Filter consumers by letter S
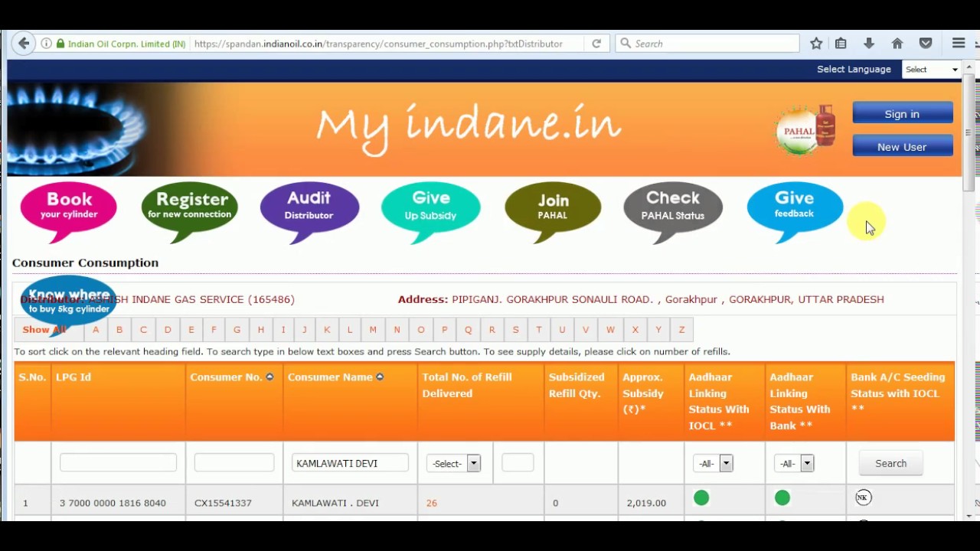Image resolution: width=980 pixels, height=551 pixels. 515,330
